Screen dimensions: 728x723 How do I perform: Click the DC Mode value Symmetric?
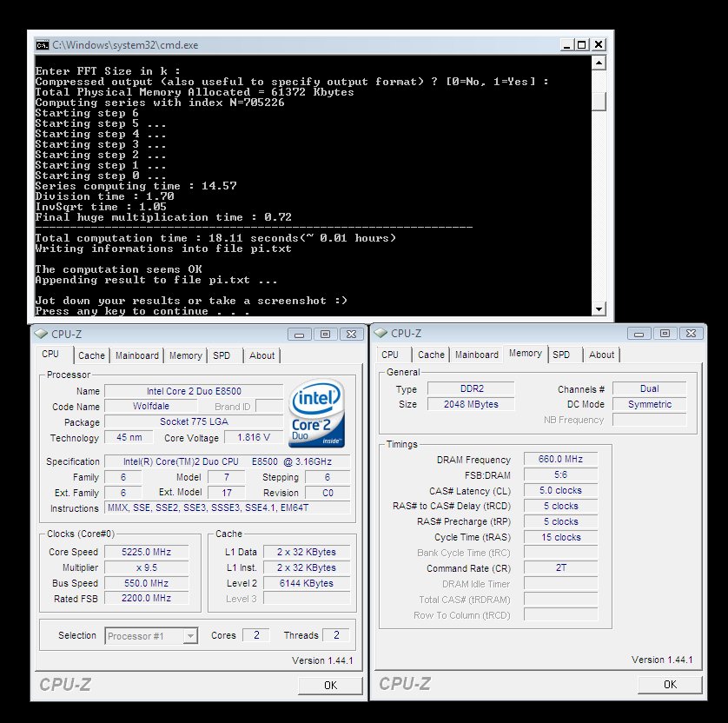650,404
